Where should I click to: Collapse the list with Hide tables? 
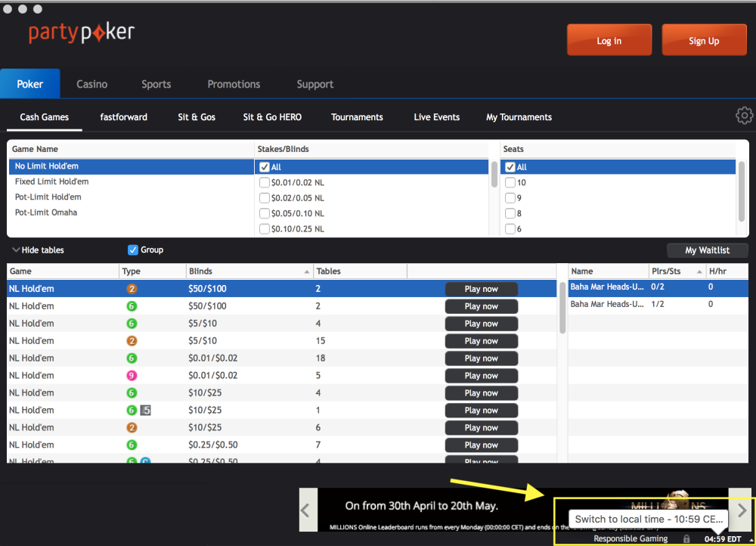[x=38, y=250]
